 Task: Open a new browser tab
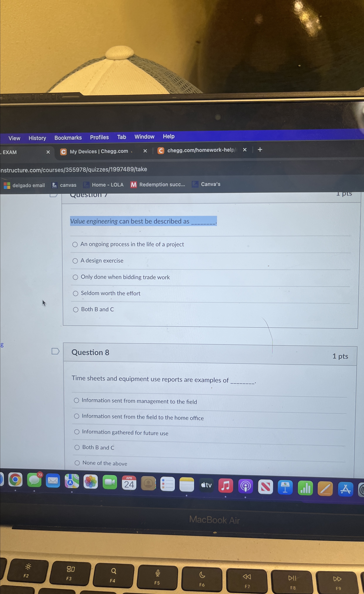tap(260, 150)
